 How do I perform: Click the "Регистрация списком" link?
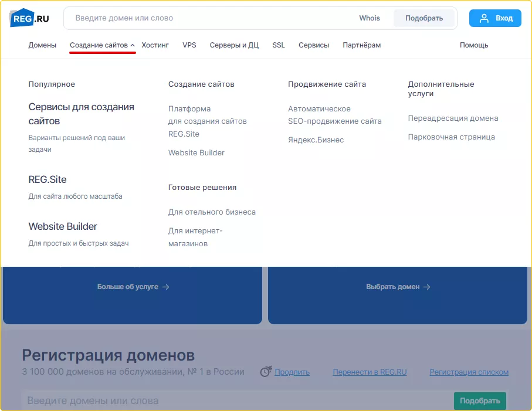tap(469, 372)
